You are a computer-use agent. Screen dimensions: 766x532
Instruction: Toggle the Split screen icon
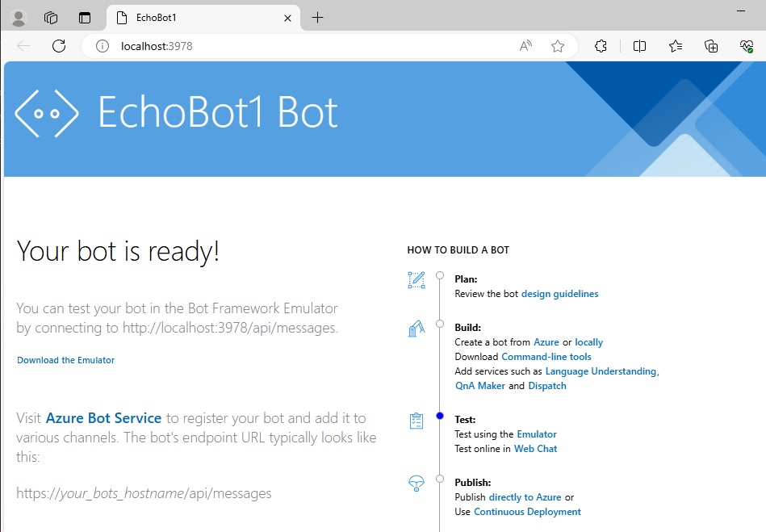(639, 46)
